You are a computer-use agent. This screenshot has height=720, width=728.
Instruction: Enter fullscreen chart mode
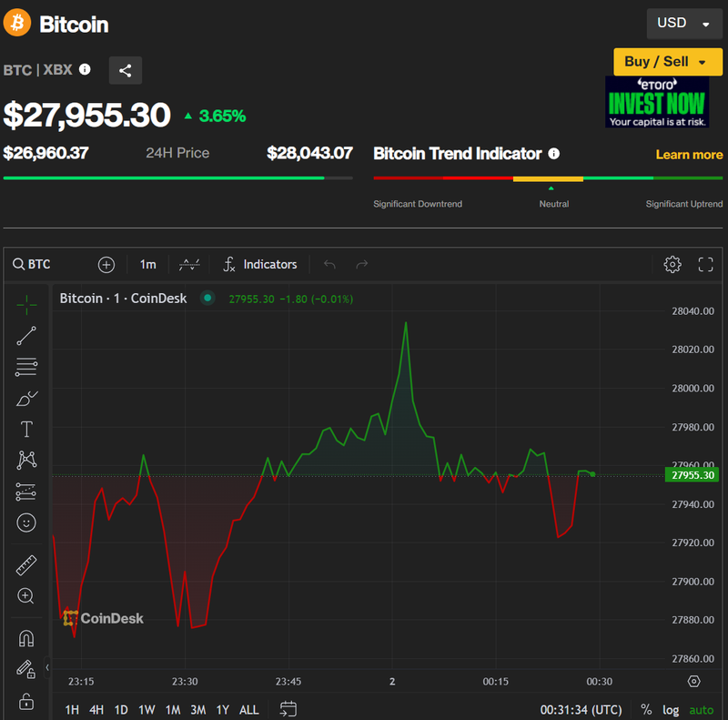coord(705,264)
